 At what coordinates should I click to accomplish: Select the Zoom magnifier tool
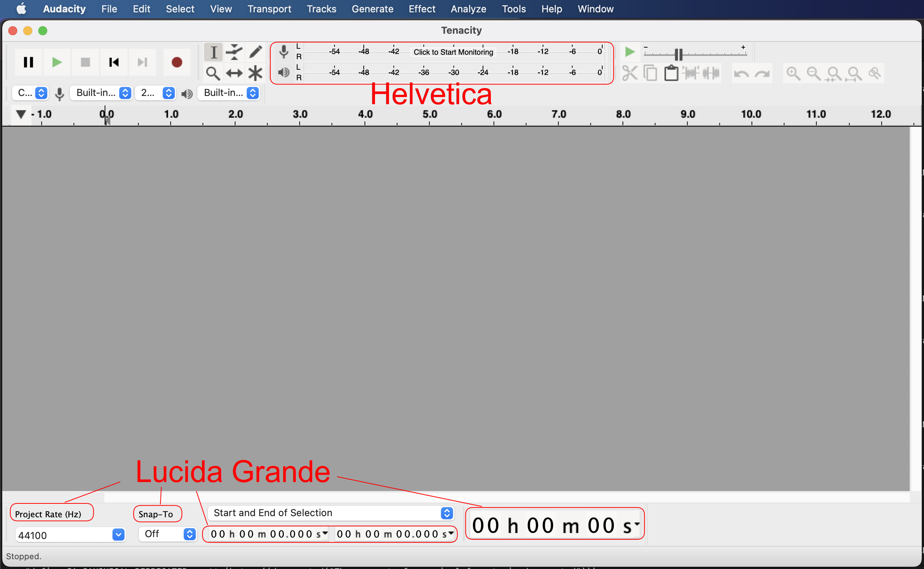tap(213, 73)
